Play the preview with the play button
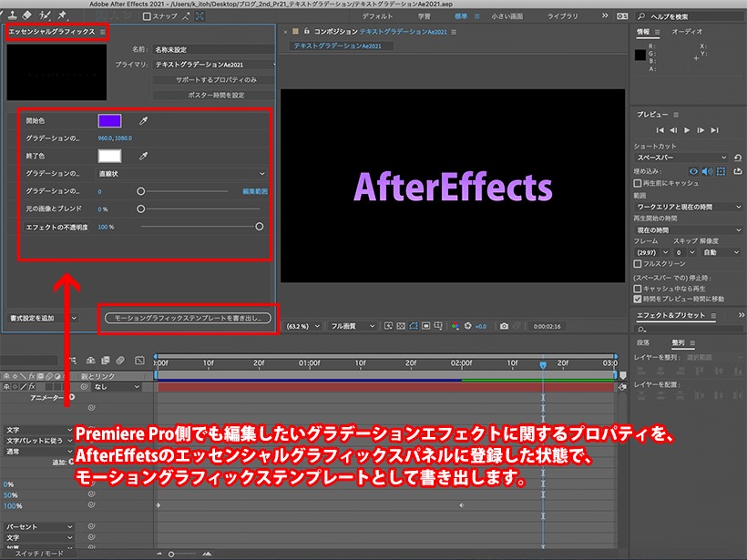Viewport: 747px width, 560px height. tap(687, 130)
